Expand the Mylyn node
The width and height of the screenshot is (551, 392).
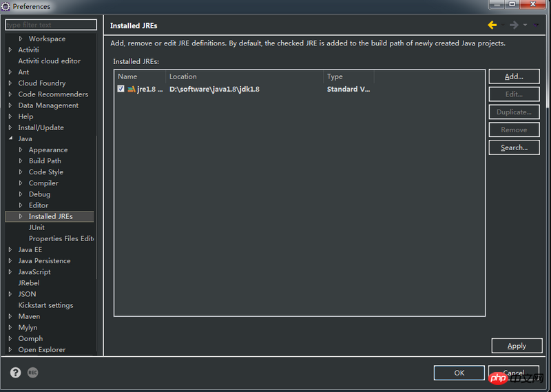[10, 327]
